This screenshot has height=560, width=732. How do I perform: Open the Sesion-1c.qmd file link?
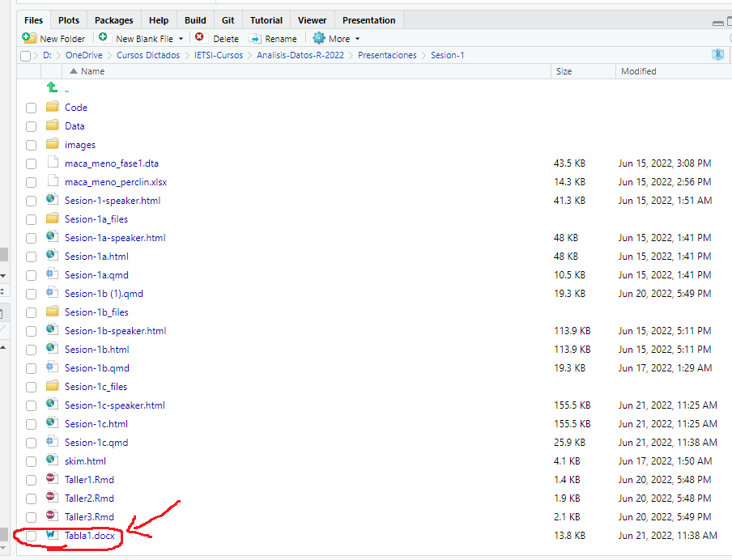click(x=96, y=443)
